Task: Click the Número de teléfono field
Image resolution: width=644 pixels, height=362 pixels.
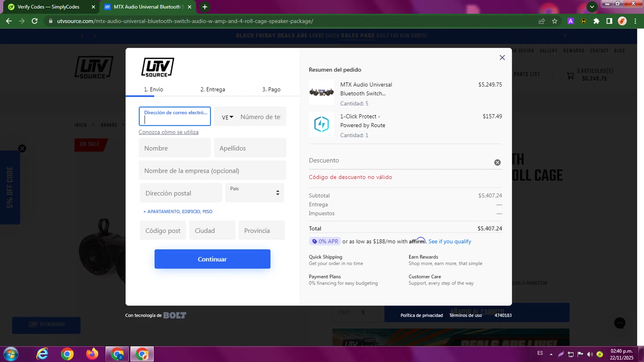Action: 261,117
